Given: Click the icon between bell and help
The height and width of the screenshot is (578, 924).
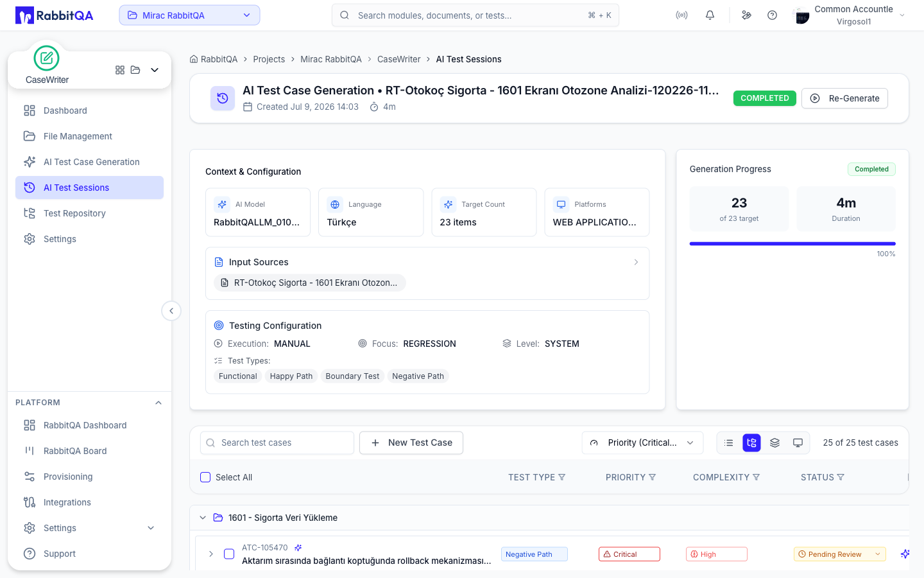Looking at the screenshot, I should tap(746, 15).
